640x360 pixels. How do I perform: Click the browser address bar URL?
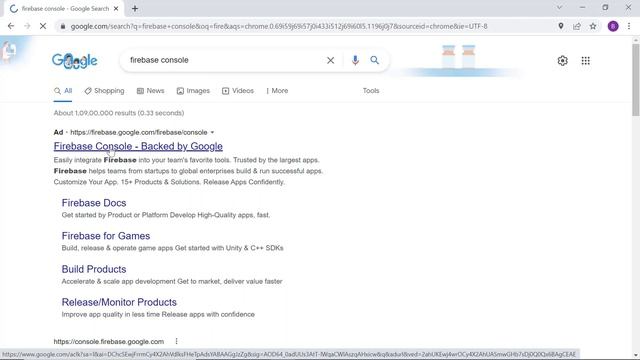279,27
